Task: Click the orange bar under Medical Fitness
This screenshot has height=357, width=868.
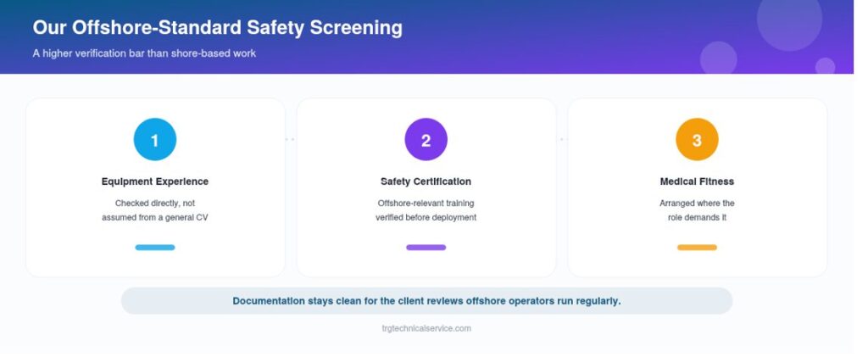Action: (697, 248)
